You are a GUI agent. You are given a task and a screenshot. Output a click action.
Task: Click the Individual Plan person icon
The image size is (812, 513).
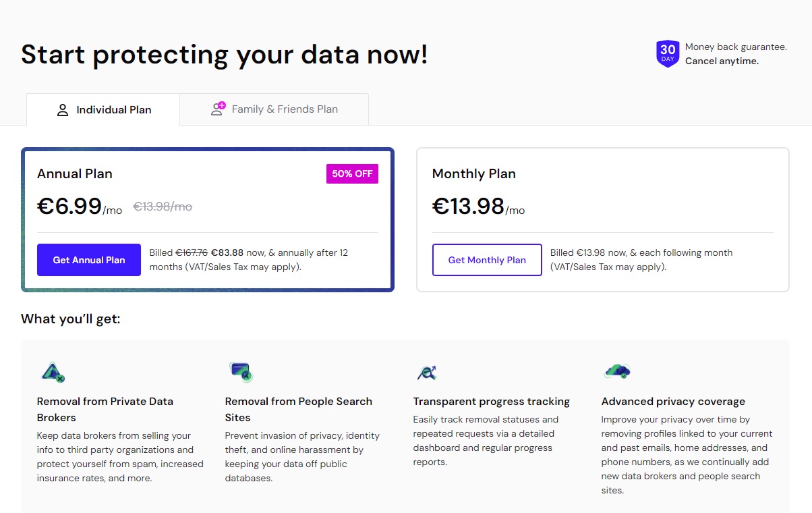tap(63, 110)
